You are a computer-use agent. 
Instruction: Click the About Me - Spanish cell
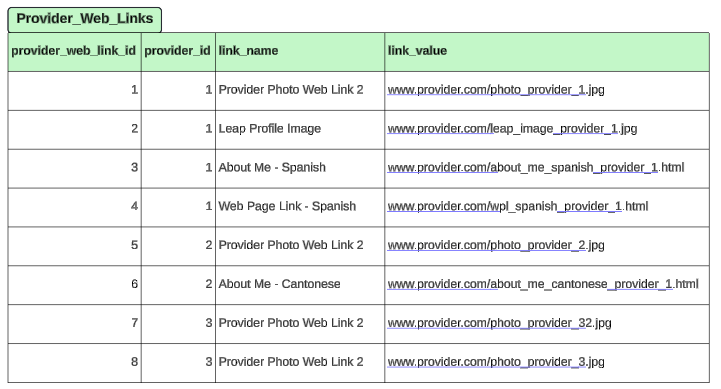300,168
